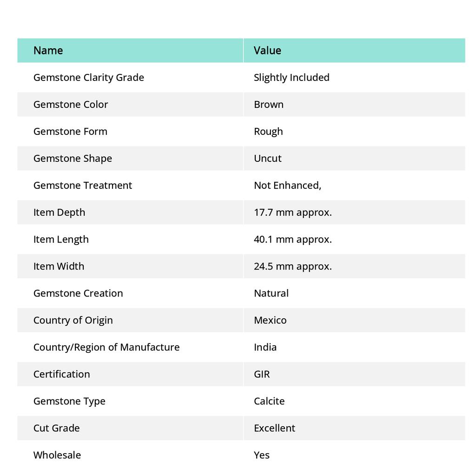Screen dimensions: 476x476
Task: Click the Name column header
Action: 48,51
